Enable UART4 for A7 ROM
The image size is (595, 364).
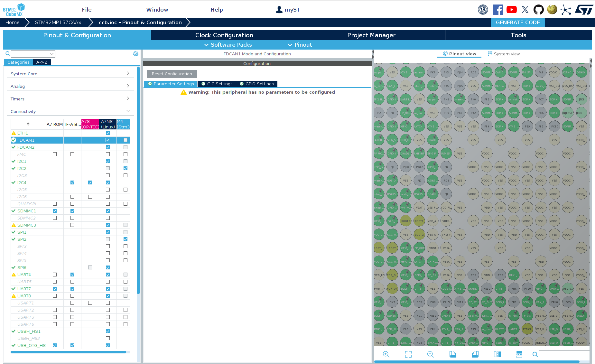coord(54,275)
